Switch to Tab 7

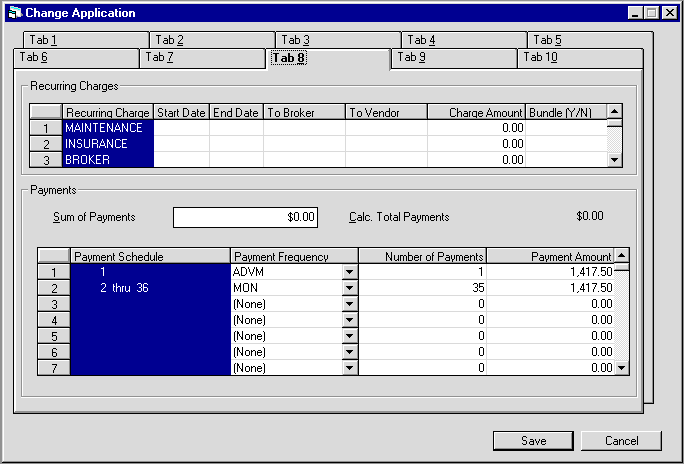tap(202, 58)
